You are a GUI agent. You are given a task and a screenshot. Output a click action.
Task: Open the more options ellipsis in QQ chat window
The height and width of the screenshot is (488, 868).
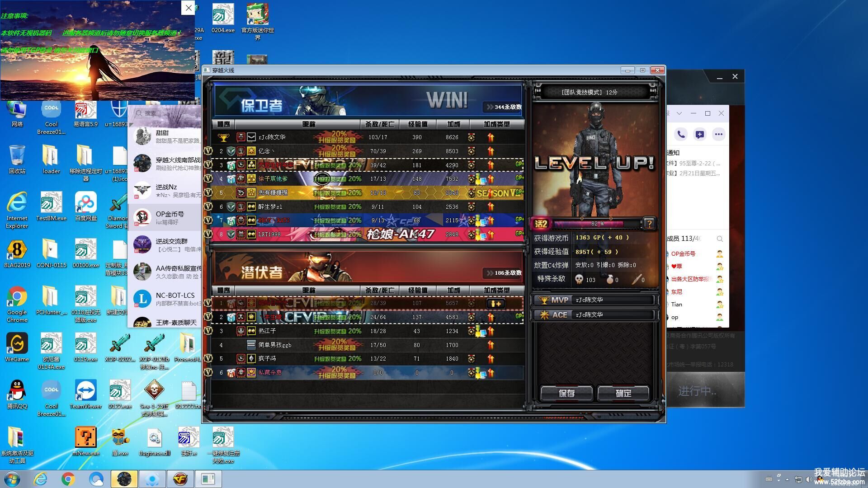tap(718, 134)
